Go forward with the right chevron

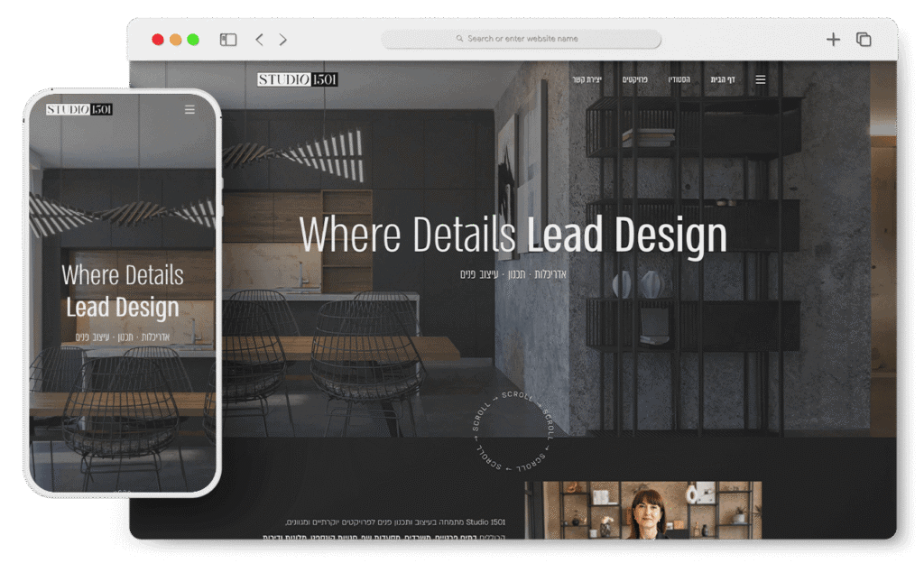[x=282, y=40]
